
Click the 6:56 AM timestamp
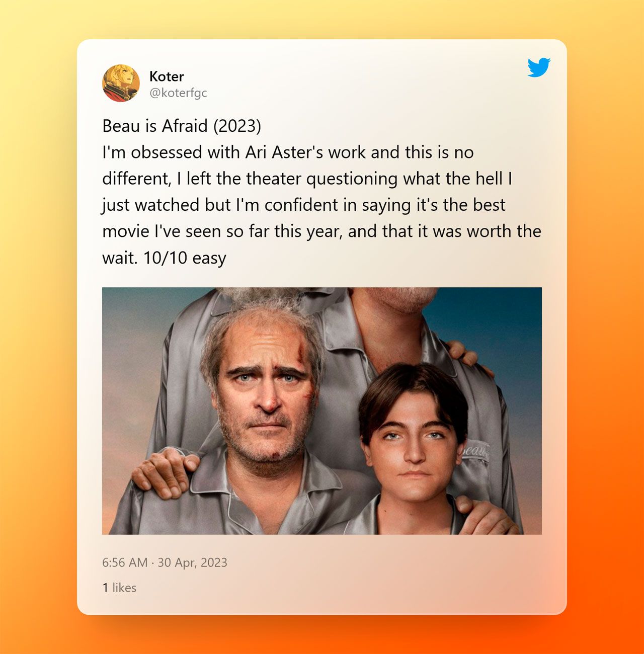point(125,562)
